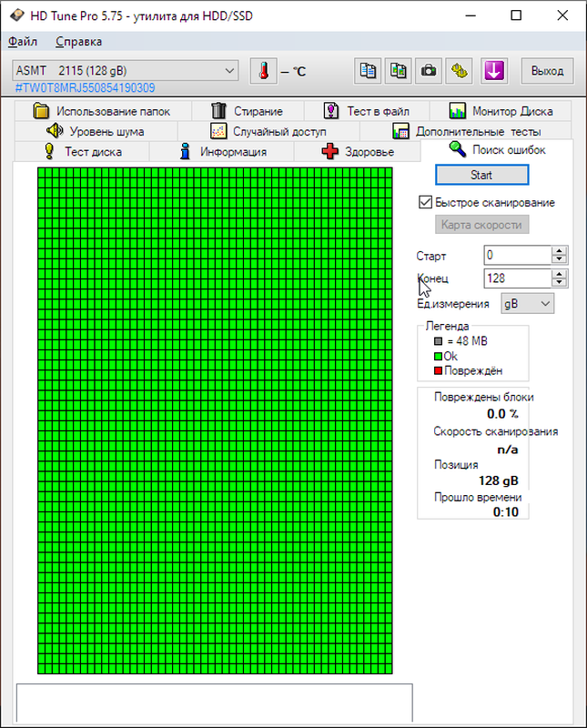This screenshot has height=728, width=587.
Task: Click the thermometer temperature icon
Action: point(264,71)
